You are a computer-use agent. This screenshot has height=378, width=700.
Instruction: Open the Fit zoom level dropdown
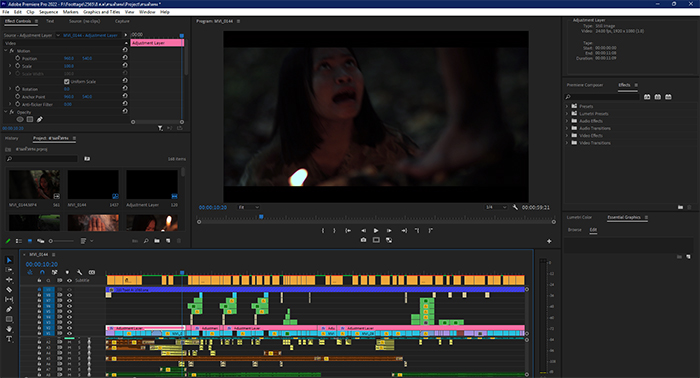[x=248, y=207]
